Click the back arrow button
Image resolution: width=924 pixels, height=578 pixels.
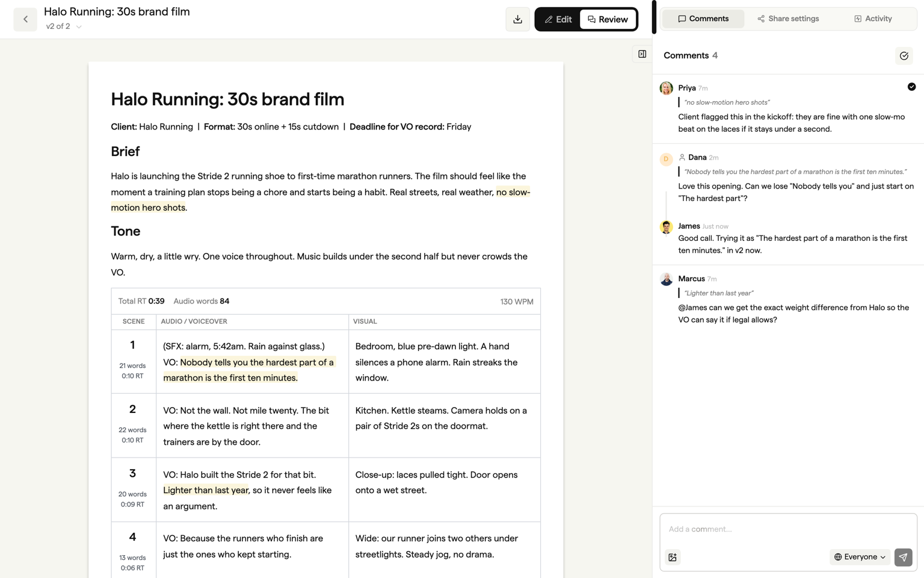(x=25, y=19)
